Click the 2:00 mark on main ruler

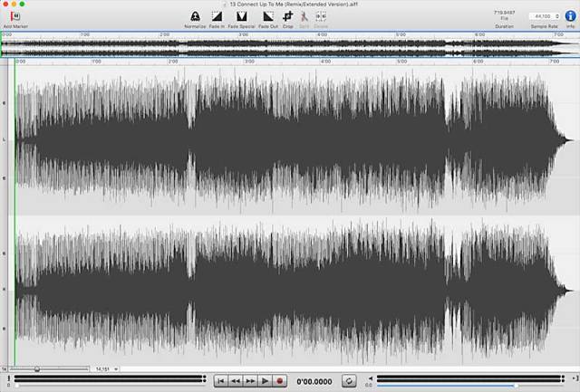click(173, 62)
